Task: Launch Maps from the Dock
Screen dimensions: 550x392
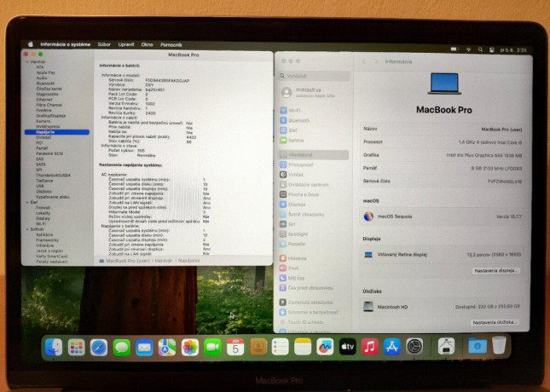Action: click(x=167, y=348)
